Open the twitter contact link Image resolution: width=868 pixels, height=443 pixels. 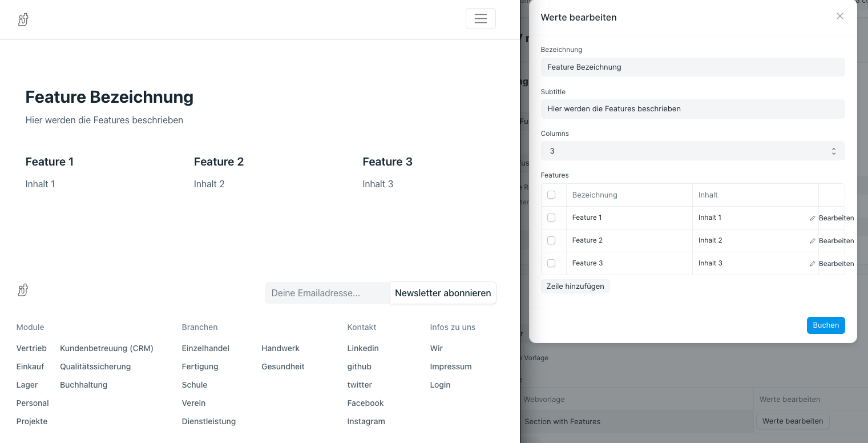pyautogui.click(x=360, y=385)
